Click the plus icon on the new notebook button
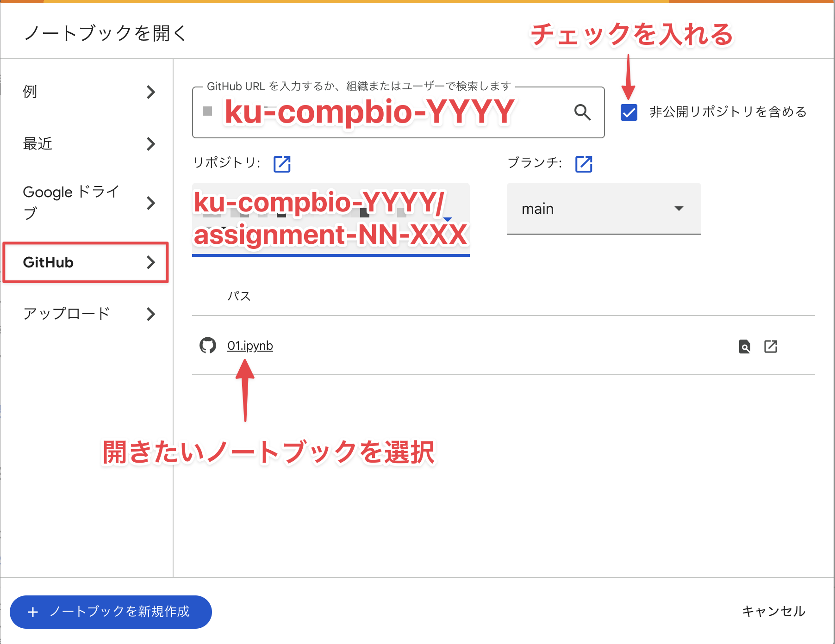 point(33,612)
